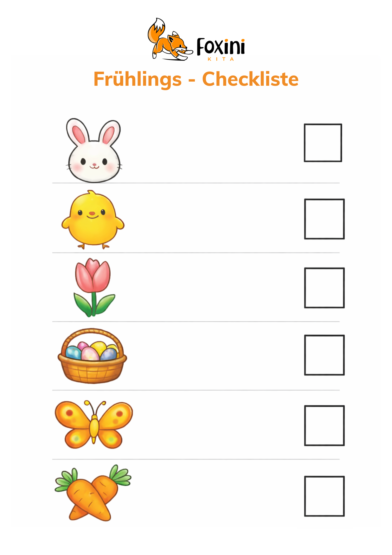392x555 pixels.
Task: Click the divider line above the carrots
Action: point(196,459)
